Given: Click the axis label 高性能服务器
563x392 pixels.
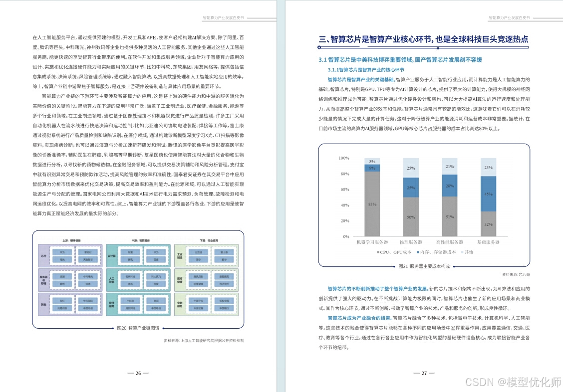Looking at the screenshot, I should [x=450, y=242].
